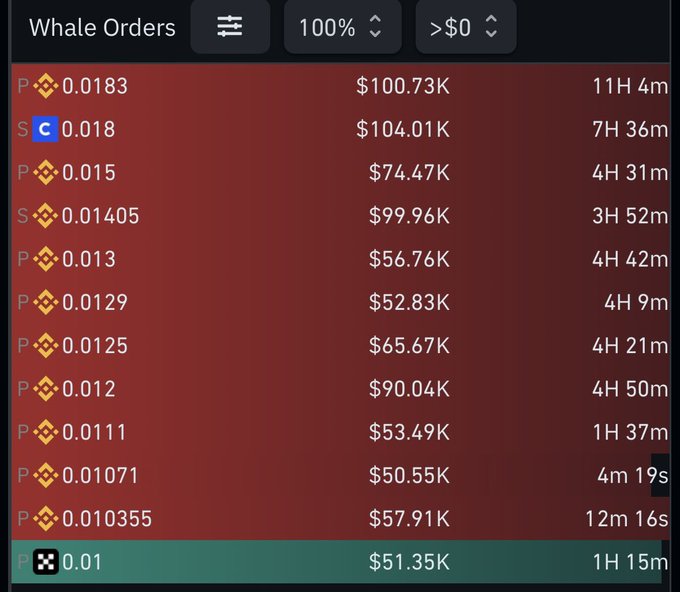Click the 7H 36m order age
The image size is (680, 592).
[x=631, y=129]
